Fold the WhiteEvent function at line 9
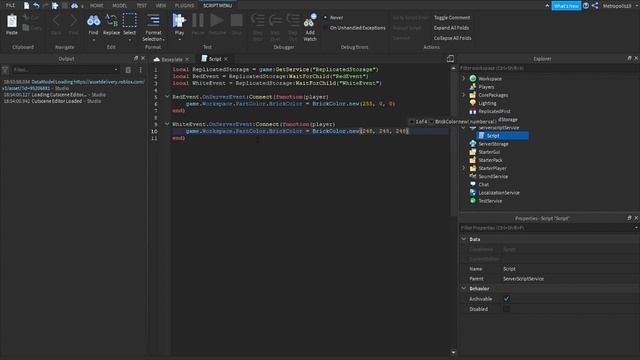The image size is (640, 360). pos(167,124)
